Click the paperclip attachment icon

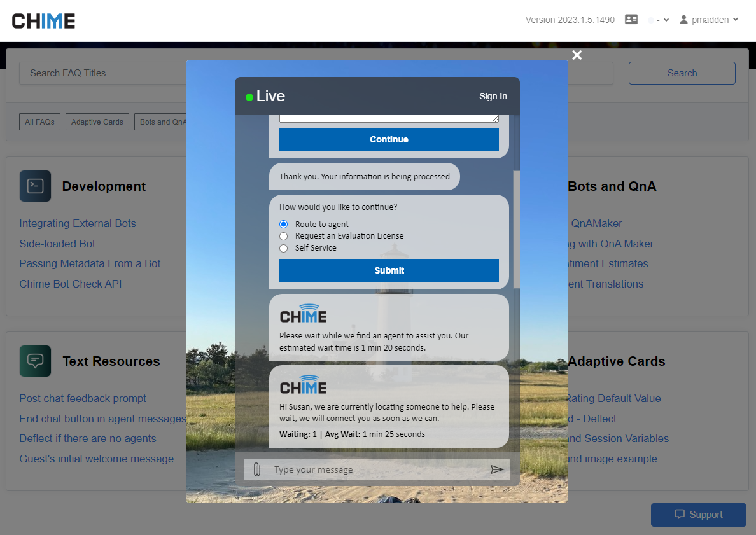[x=257, y=469]
